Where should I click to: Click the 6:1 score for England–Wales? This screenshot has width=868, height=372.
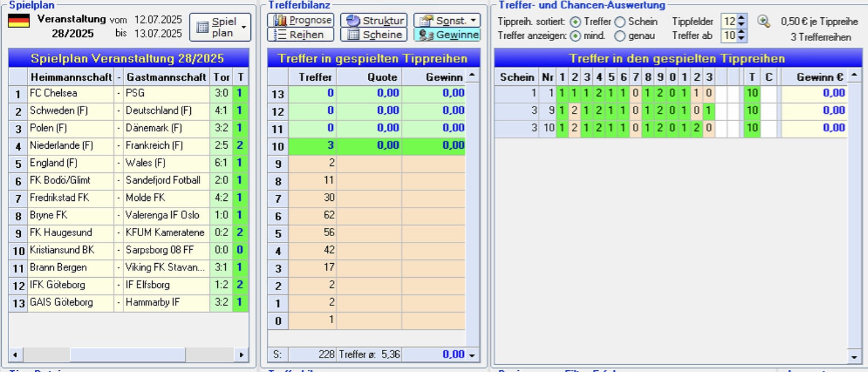point(221,163)
